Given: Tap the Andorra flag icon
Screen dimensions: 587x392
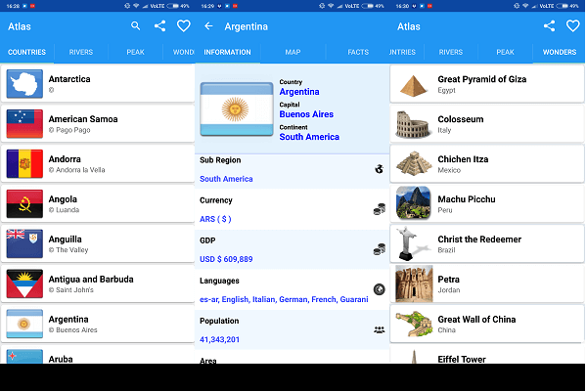Looking at the screenshot, I should pos(24,164).
